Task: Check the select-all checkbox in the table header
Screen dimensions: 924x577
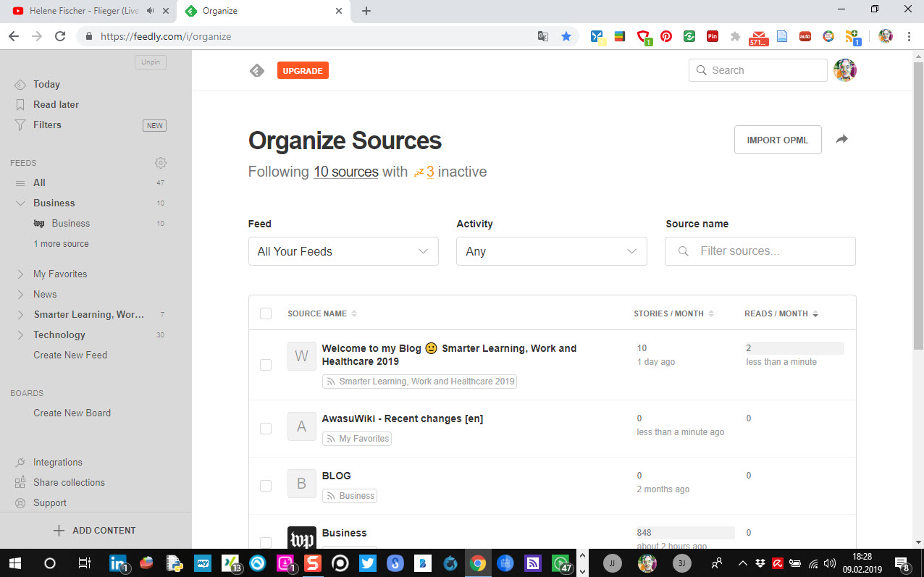Action: click(x=266, y=313)
